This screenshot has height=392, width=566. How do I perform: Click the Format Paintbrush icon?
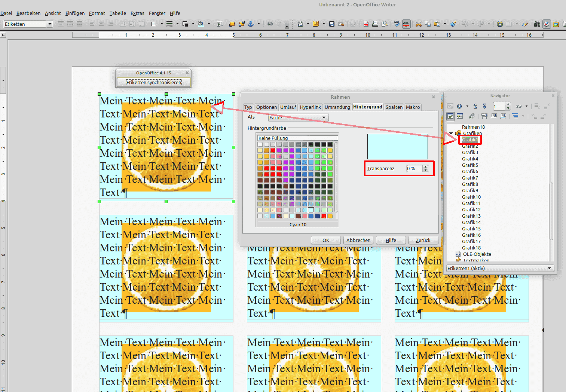click(x=453, y=24)
